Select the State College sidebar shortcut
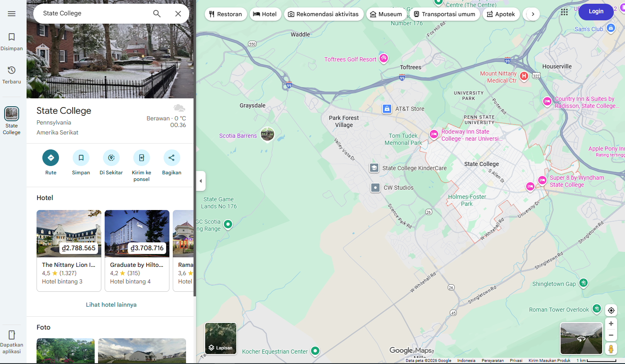 [12, 121]
